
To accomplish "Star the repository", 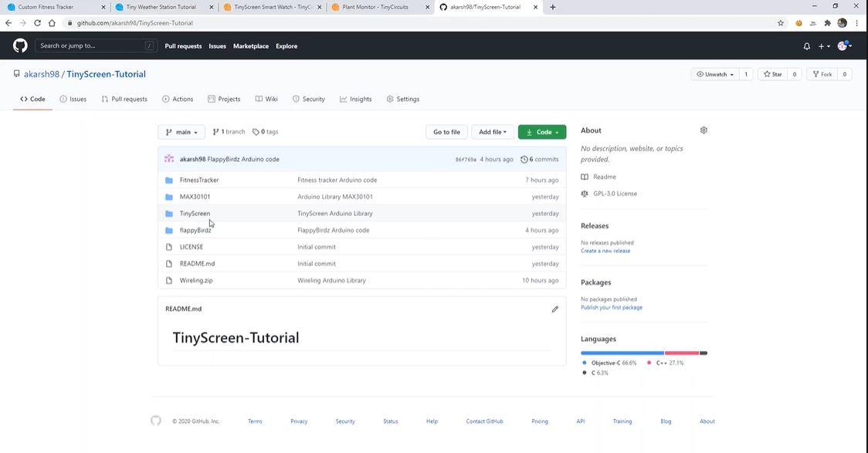I will (x=773, y=74).
